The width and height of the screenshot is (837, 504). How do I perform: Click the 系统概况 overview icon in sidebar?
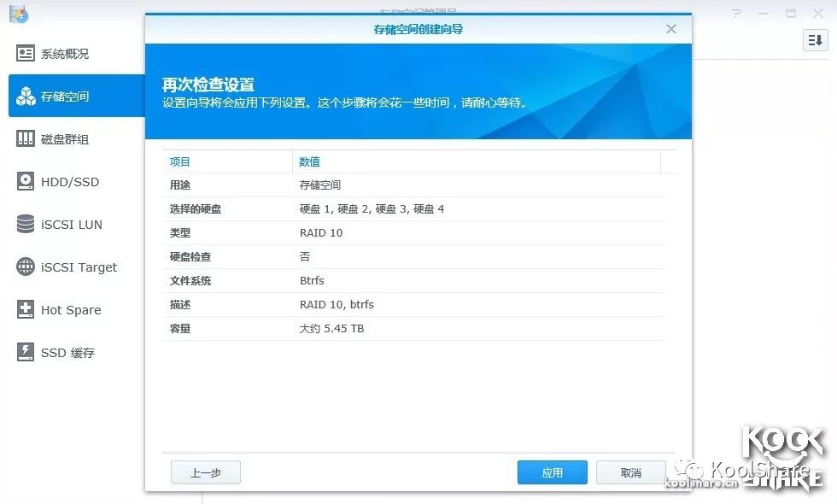point(25,53)
